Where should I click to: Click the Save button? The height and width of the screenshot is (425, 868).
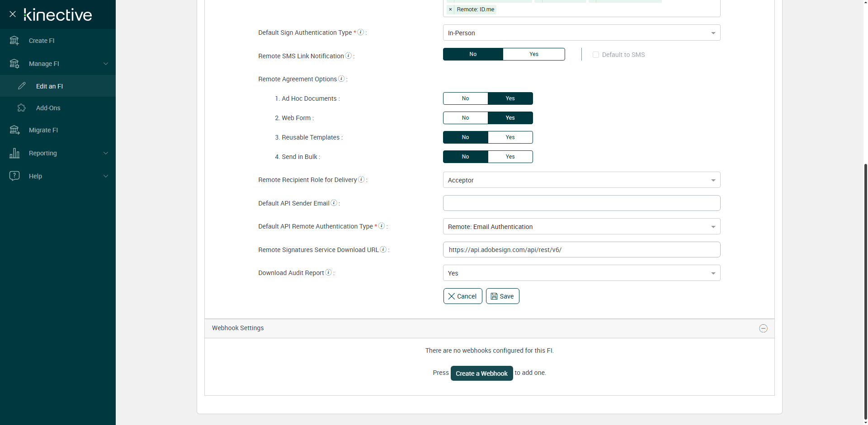coord(502,296)
